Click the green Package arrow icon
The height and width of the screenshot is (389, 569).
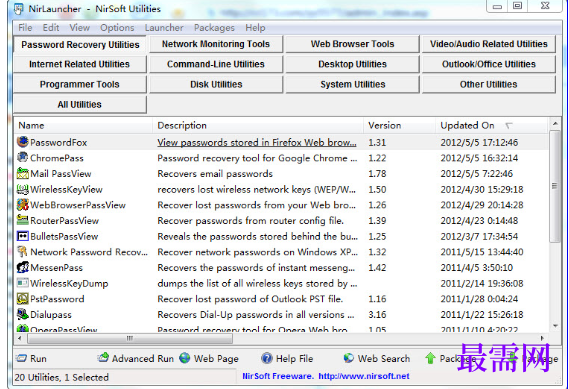[x=430, y=358]
